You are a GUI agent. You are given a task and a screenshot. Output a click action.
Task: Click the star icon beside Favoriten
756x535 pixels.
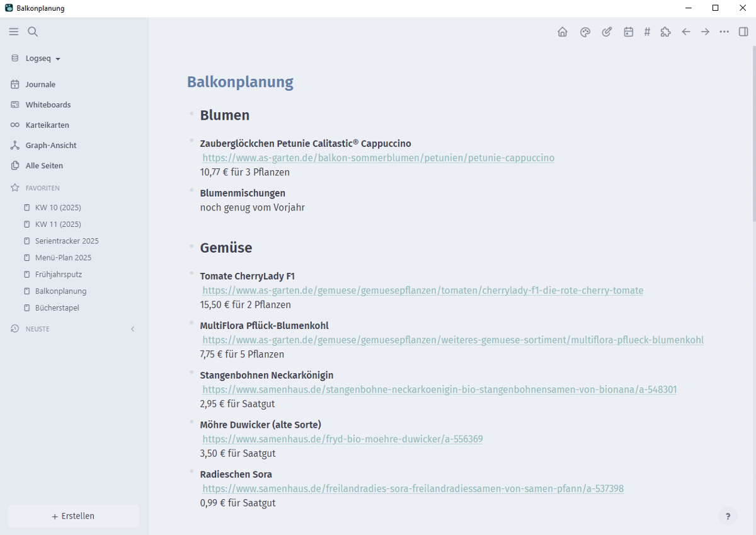(x=15, y=188)
